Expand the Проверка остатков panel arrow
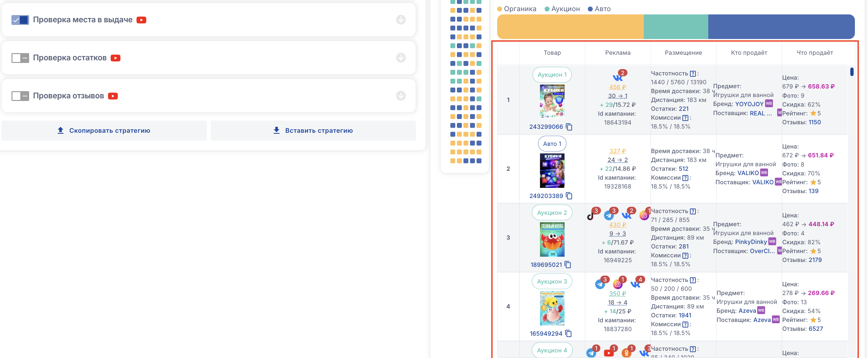This screenshot has height=358, width=868. pyautogui.click(x=401, y=58)
